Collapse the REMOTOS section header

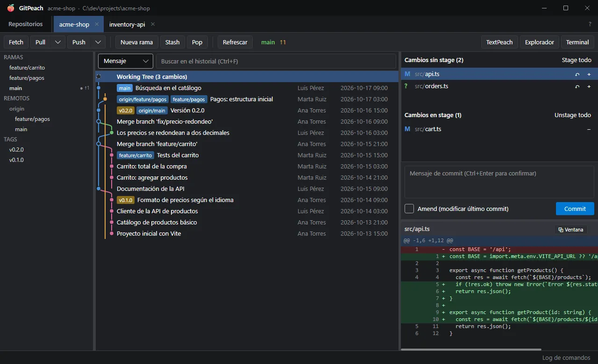click(16, 98)
